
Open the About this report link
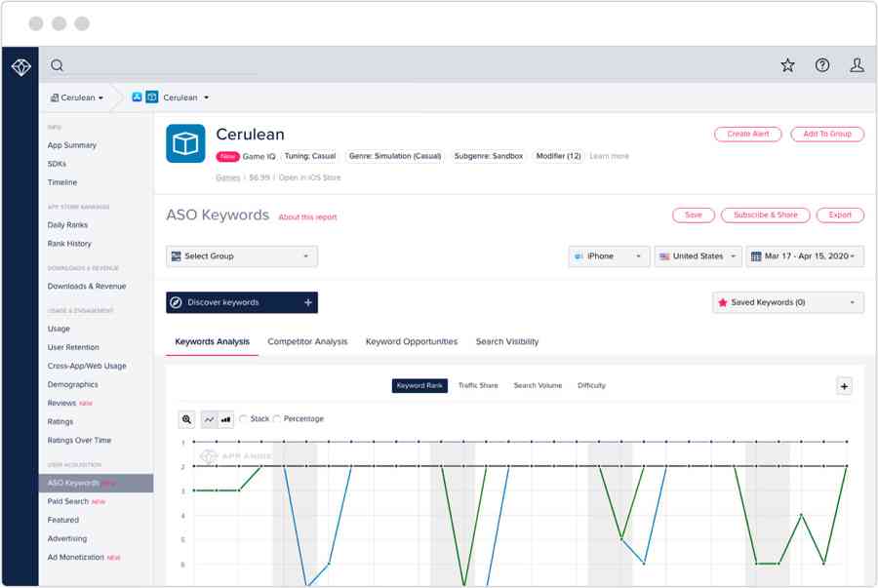pos(307,217)
